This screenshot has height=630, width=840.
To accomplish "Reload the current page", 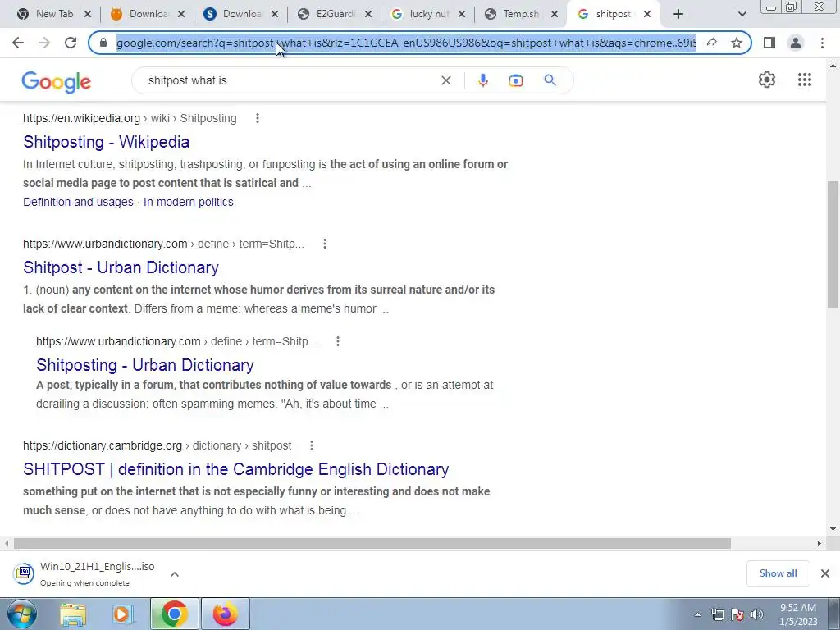I will (71, 43).
